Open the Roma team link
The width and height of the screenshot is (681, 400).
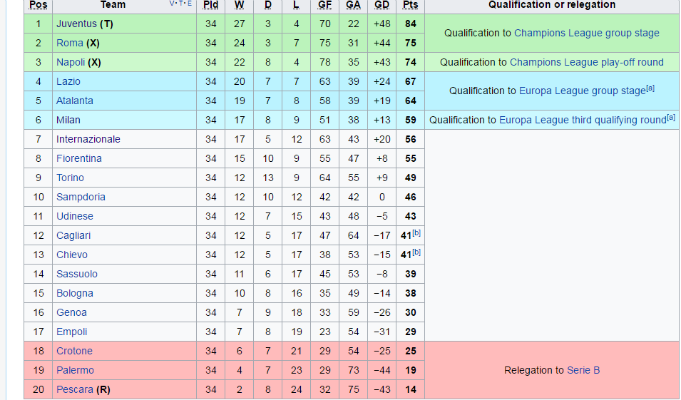[x=69, y=43]
